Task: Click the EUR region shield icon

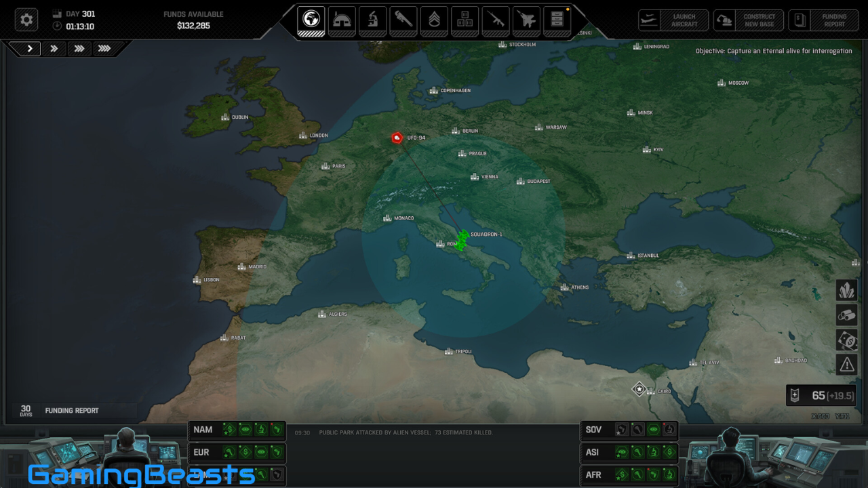Action: pos(277,452)
